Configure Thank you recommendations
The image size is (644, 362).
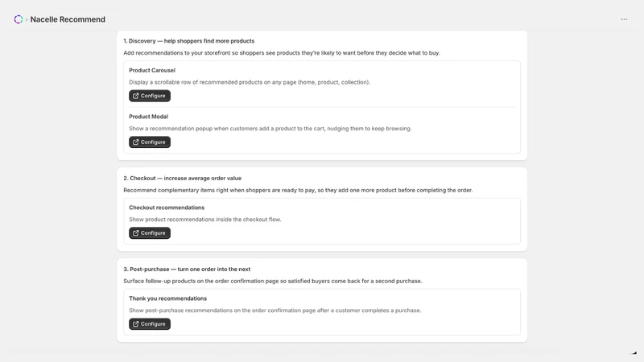[150, 324]
